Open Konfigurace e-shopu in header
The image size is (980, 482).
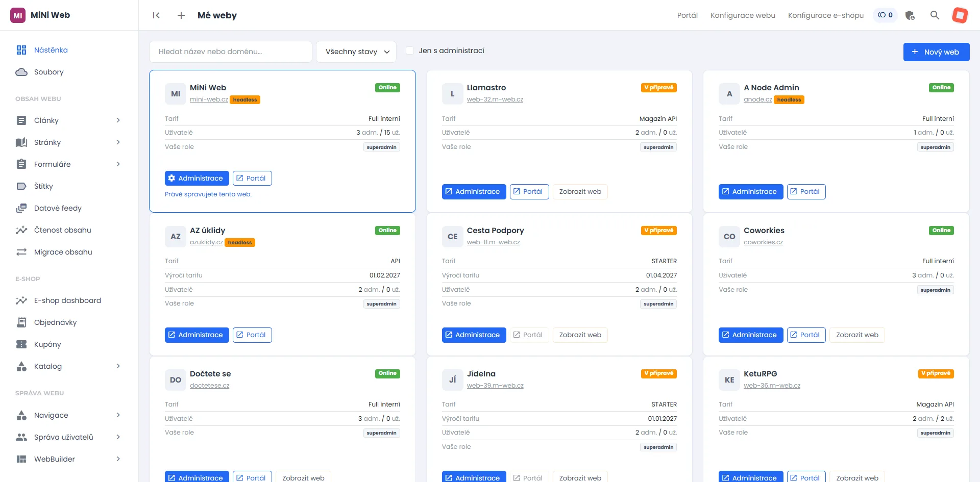[x=826, y=15]
